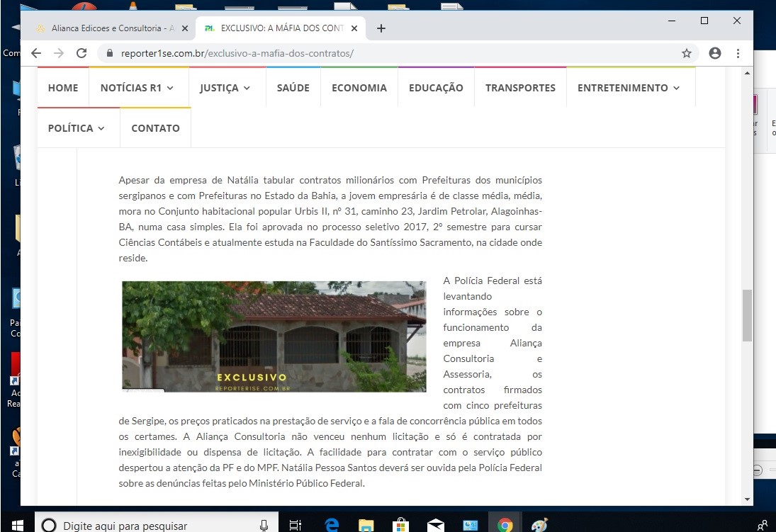Go back to the previous page
The height and width of the screenshot is (532, 776).
(36, 53)
